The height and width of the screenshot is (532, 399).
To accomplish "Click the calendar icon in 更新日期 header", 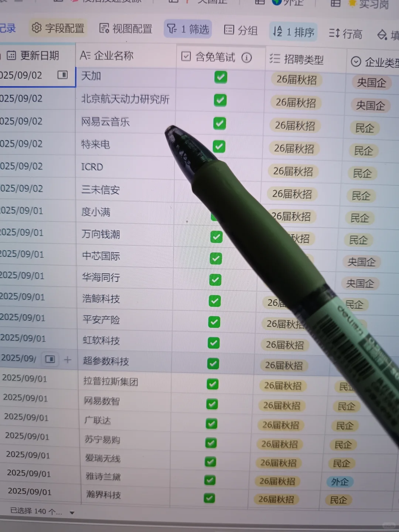I will pos(11,55).
